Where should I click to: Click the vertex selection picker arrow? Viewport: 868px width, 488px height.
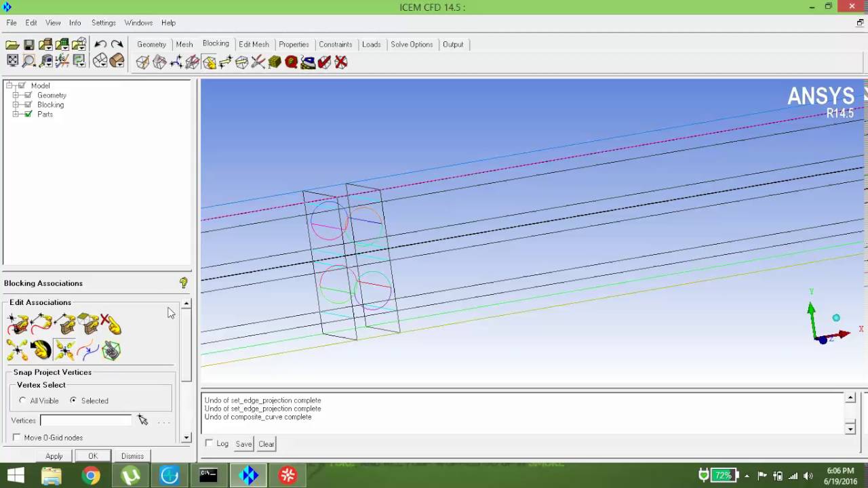tap(142, 420)
